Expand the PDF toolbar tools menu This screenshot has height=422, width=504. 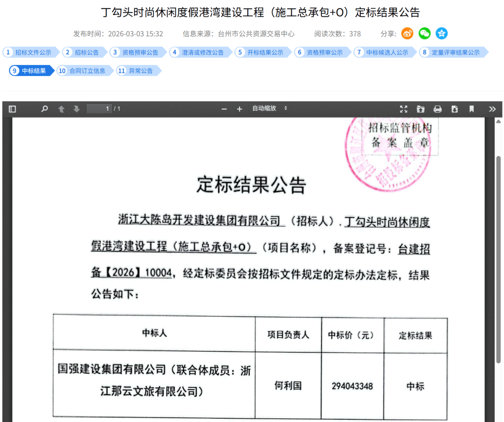coord(492,109)
